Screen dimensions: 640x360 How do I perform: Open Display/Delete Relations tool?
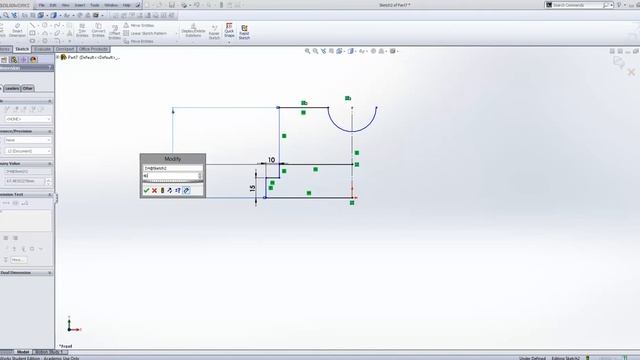193,31
